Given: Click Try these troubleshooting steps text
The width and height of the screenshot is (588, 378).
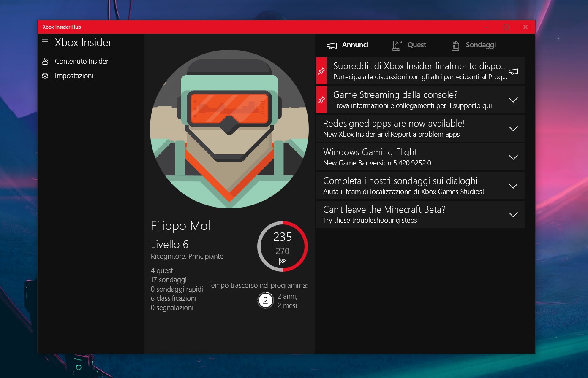Looking at the screenshot, I should [x=370, y=221].
